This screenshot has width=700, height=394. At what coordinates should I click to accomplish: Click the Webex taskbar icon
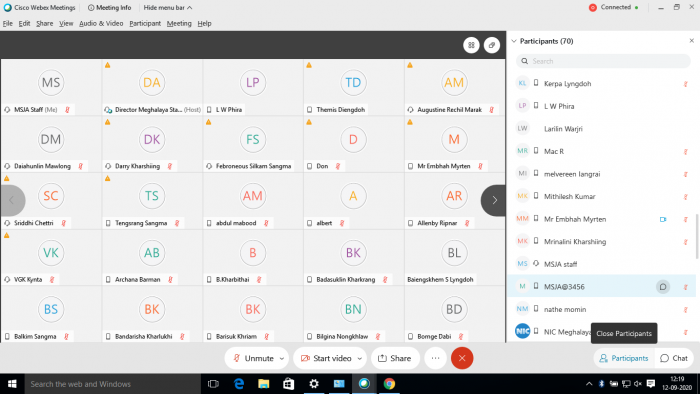[x=364, y=384]
